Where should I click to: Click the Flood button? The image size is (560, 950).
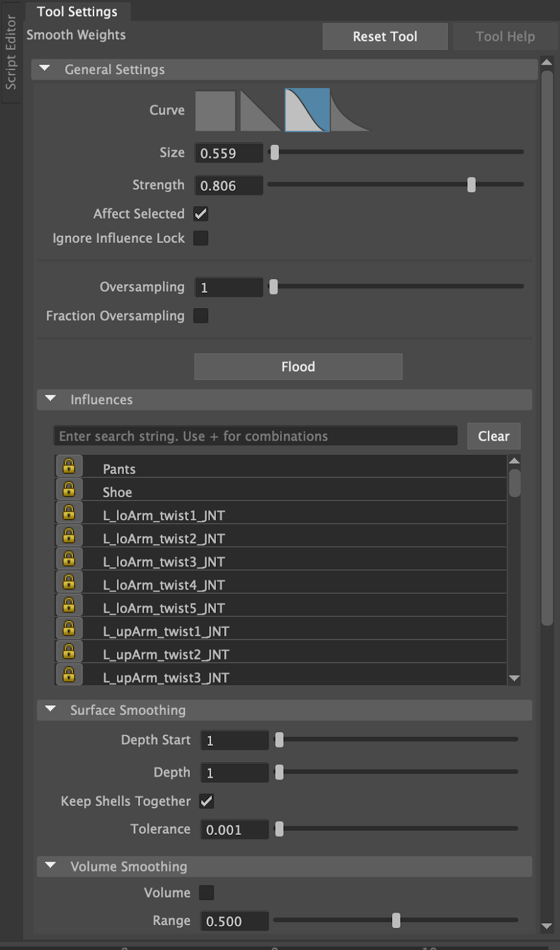pyautogui.click(x=298, y=366)
